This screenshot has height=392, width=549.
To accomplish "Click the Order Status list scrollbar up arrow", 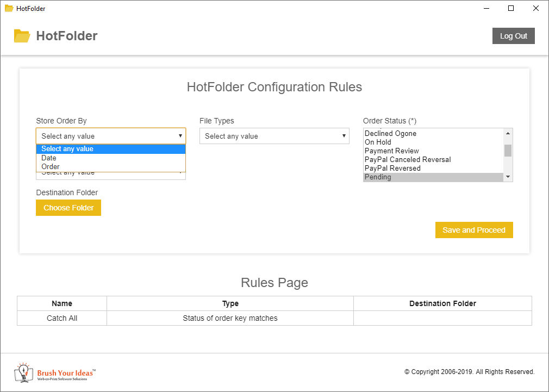I will (508, 132).
